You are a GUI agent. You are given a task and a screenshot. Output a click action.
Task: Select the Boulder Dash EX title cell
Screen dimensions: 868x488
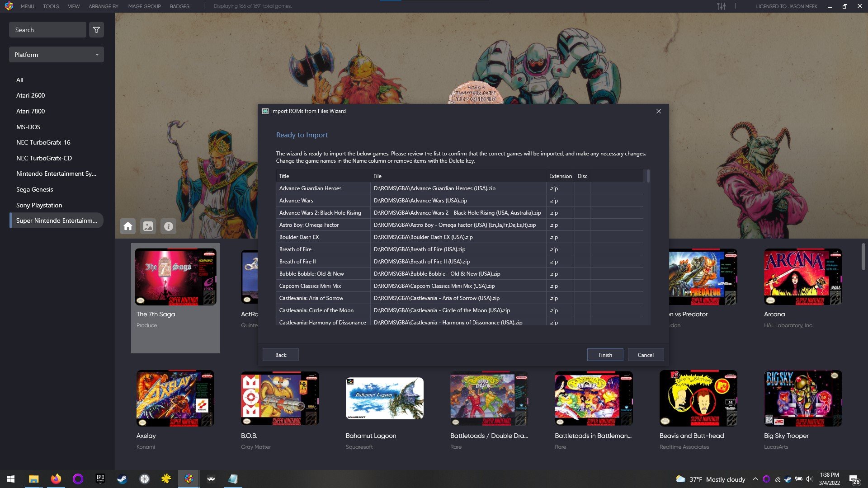[x=323, y=237]
